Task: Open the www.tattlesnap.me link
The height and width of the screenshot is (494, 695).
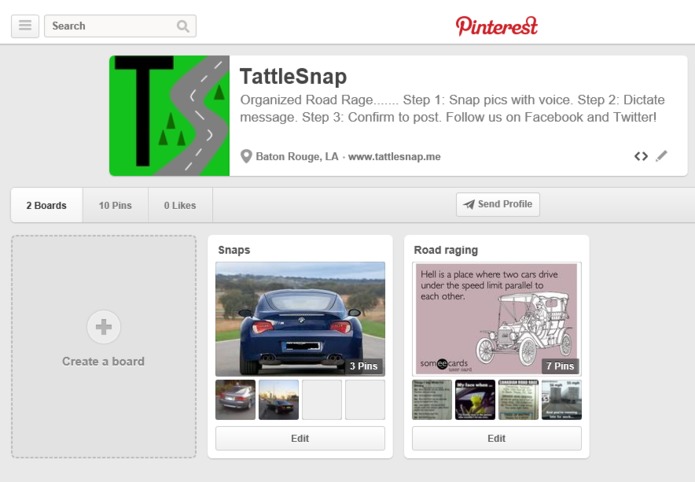Action: 394,157
